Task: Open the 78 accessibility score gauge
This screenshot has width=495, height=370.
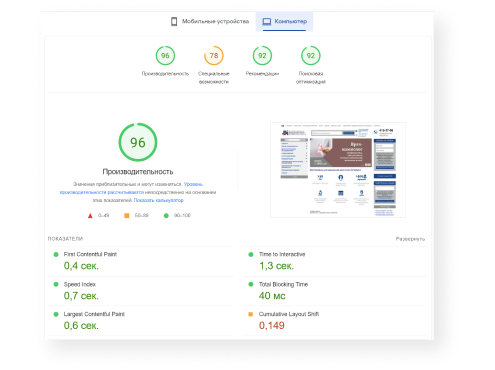Action: pos(214,55)
